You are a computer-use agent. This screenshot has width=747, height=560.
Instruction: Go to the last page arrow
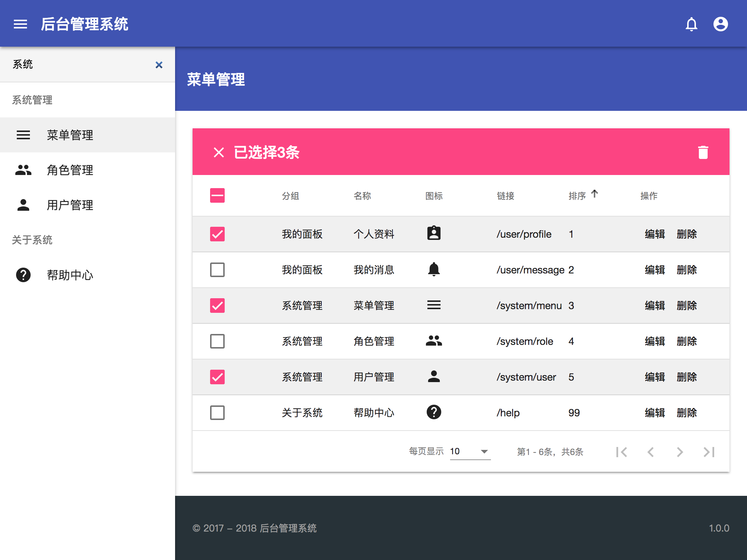pos(709,452)
